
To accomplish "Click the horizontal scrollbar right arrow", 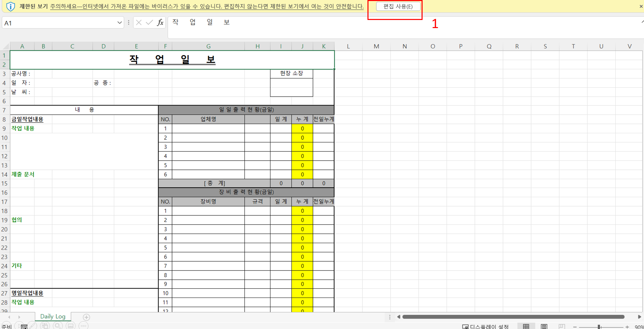I will (639, 317).
